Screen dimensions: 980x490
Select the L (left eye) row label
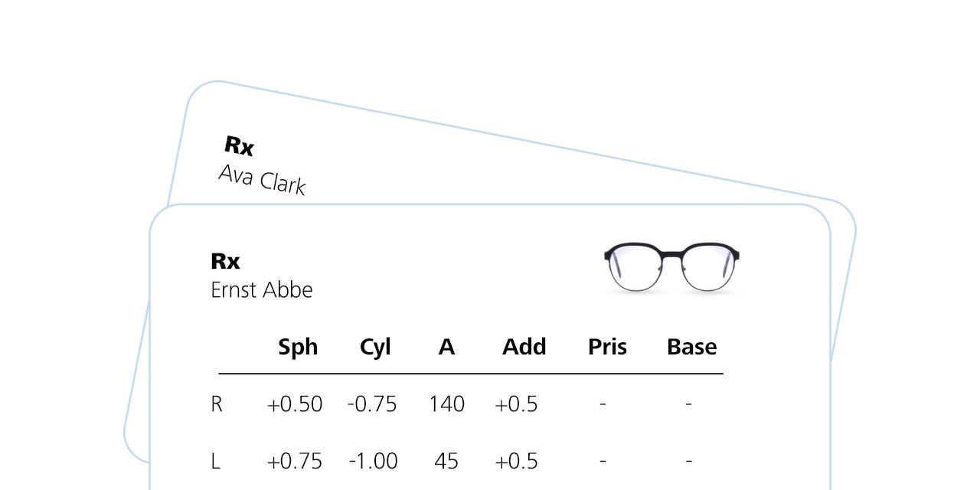click(215, 461)
